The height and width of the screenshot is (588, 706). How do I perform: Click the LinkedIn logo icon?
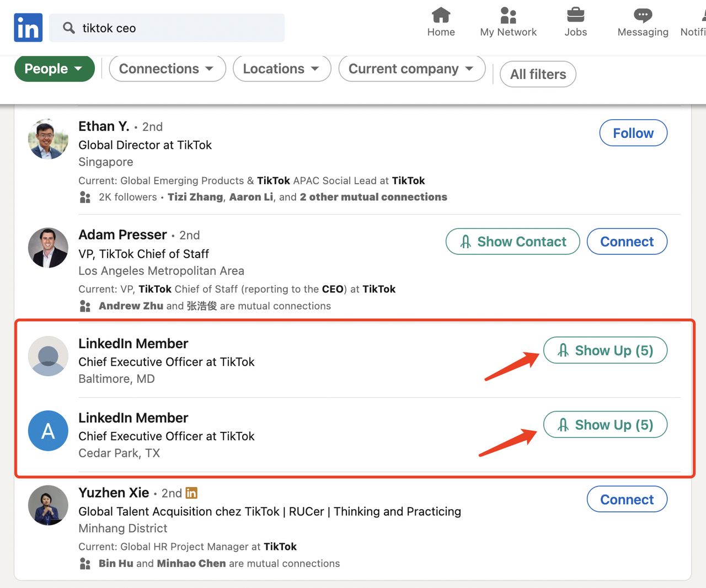coord(28,28)
